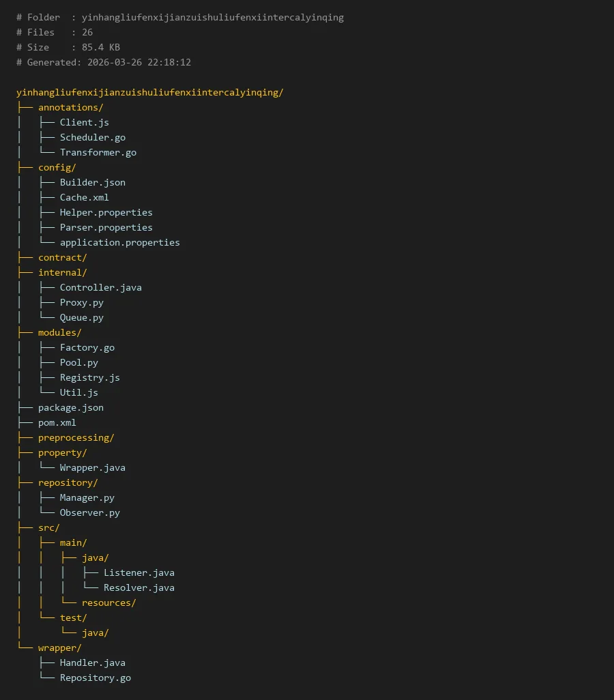The height and width of the screenshot is (700, 614).
Task: Click pom.xml in root folder
Action: coord(57,422)
